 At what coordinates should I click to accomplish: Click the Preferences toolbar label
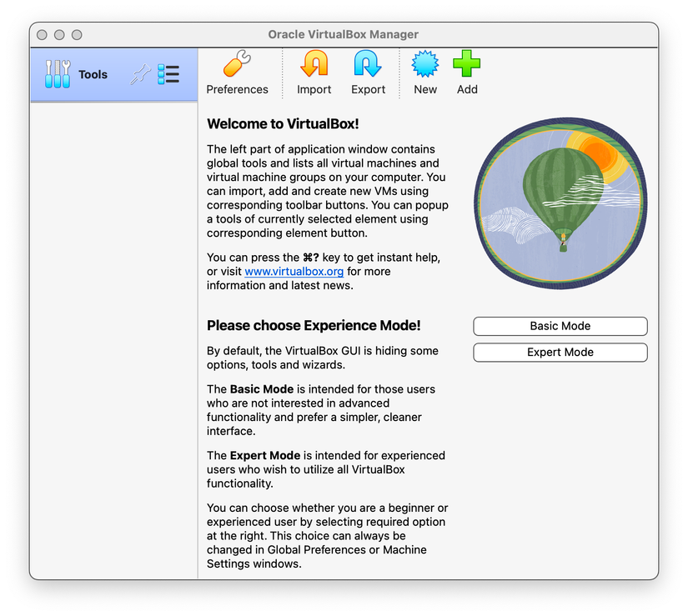[x=238, y=89]
